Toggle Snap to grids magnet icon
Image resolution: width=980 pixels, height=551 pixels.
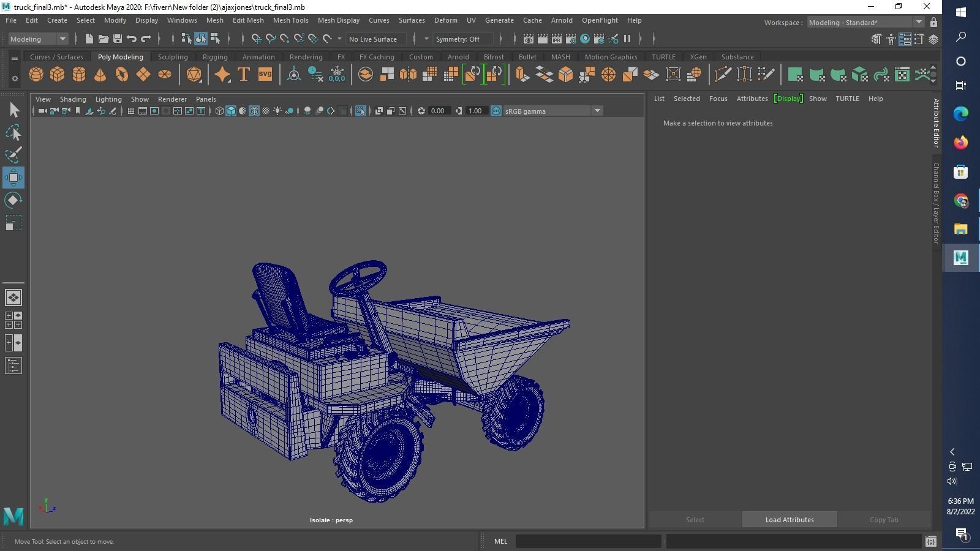pos(257,39)
